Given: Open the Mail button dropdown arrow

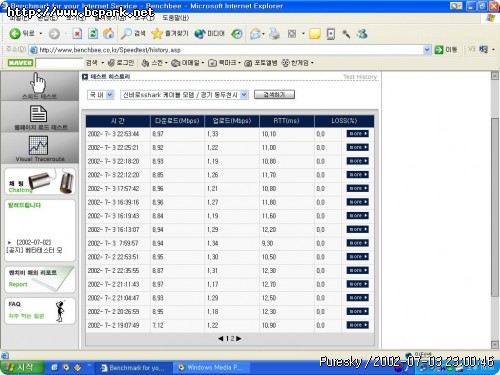Looking at the screenshot, I should point(263,34).
